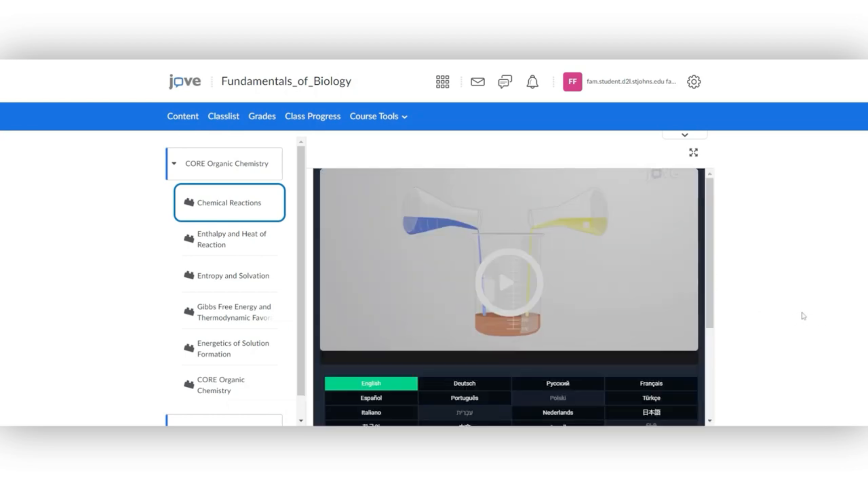Click the Enthalpy and Heat module icon

click(x=189, y=239)
